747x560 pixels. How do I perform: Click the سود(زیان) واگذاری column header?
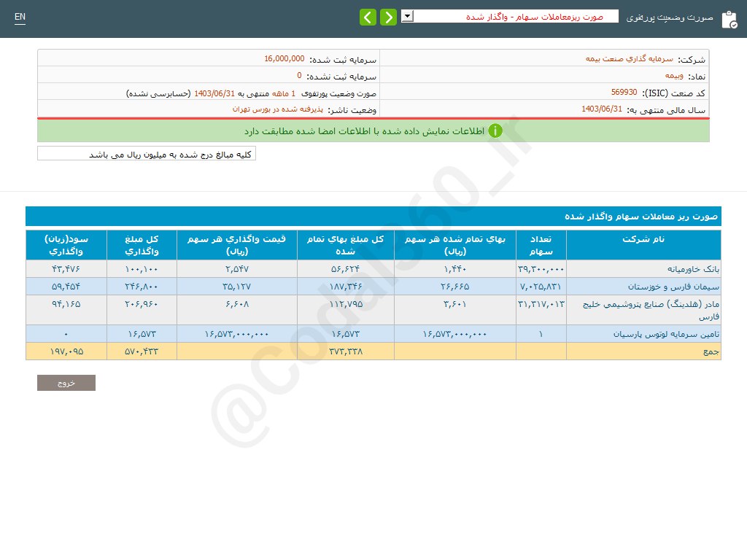[66, 244]
